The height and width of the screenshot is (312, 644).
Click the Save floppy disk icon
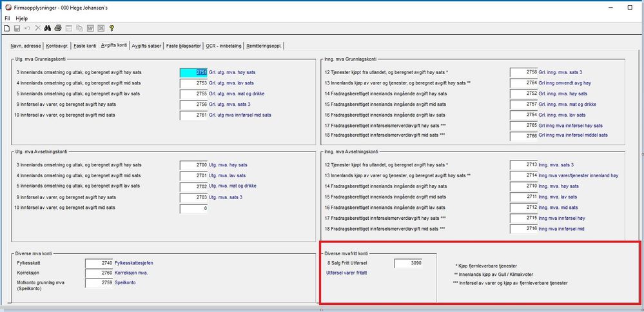17,28
